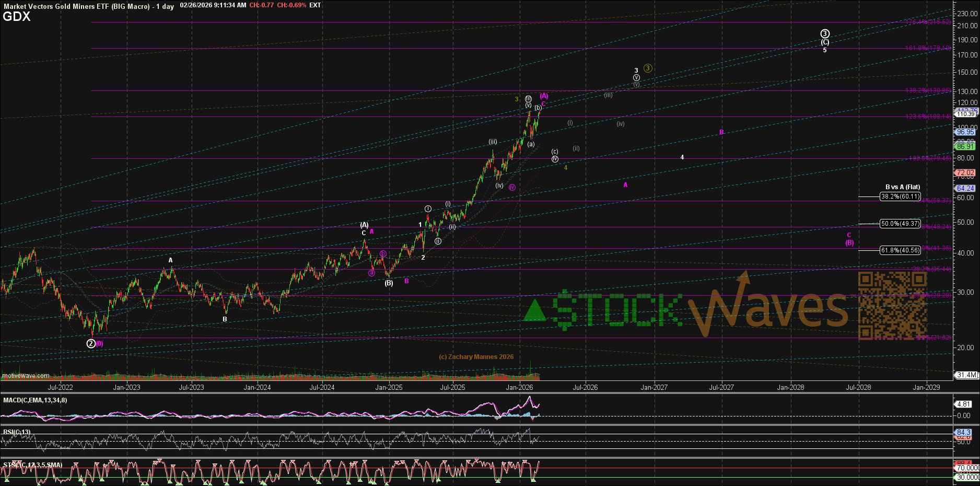This screenshot has width=980, height=486.
Task: Select the circled olive 3 wave label
Action: coord(648,68)
